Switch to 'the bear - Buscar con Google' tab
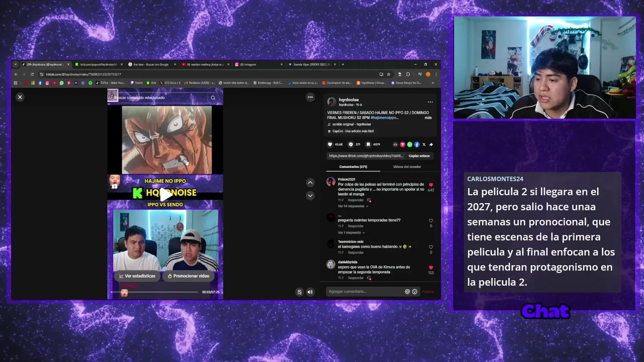Viewport: 644px width, 362px height. coord(151,64)
